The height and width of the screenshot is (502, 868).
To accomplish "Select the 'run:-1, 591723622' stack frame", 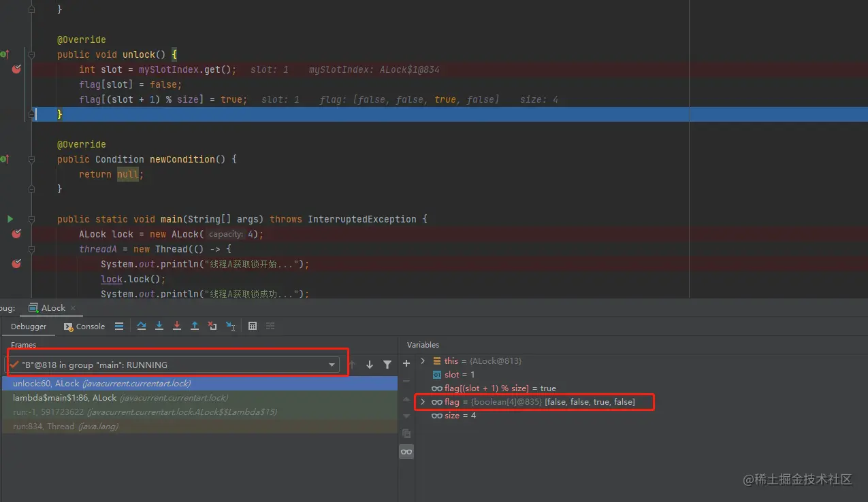I will click(x=199, y=412).
